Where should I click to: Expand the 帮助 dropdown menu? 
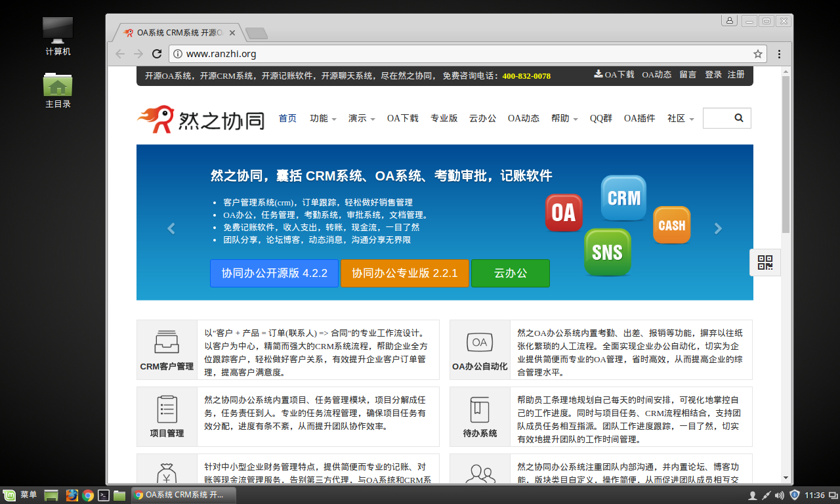pyautogui.click(x=564, y=119)
